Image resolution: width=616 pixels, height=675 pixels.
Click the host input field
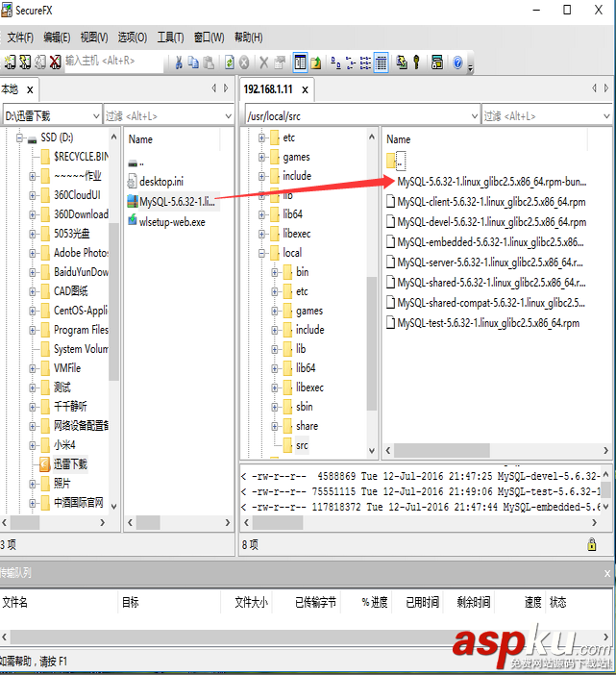[x=113, y=61]
